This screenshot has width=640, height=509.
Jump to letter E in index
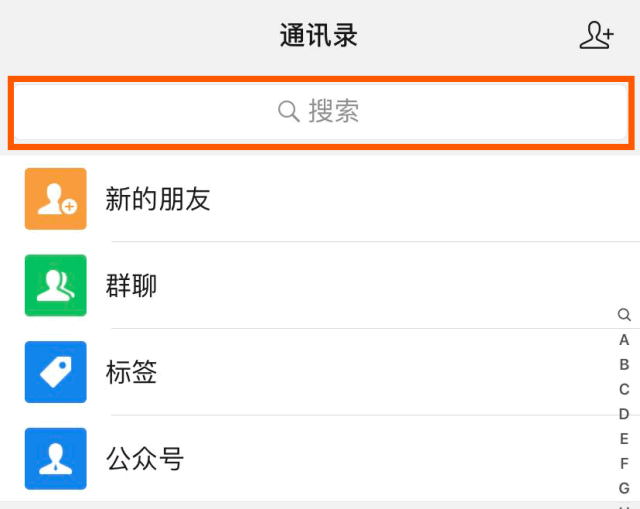pyautogui.click(x=624, y=439)
